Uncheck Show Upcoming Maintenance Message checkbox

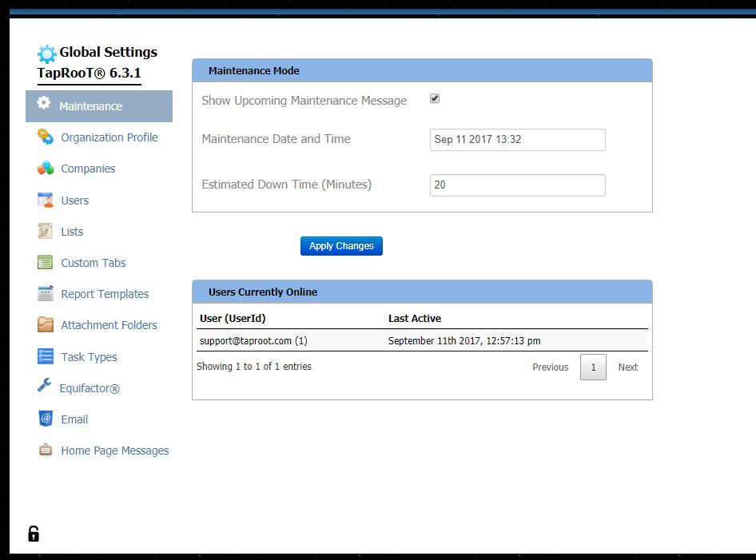click(435, 99)
